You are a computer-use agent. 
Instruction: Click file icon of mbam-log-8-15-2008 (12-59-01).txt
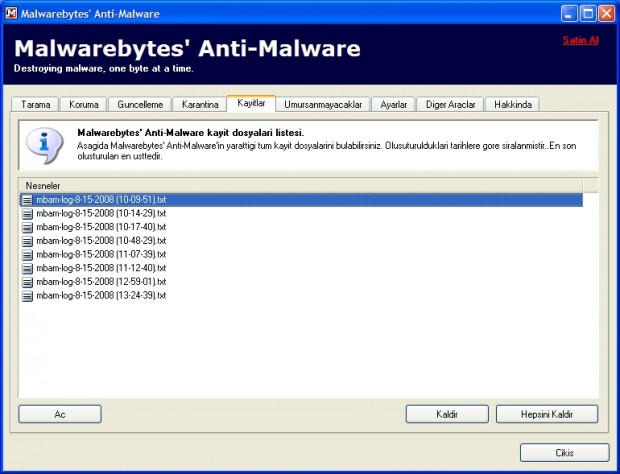27,282
